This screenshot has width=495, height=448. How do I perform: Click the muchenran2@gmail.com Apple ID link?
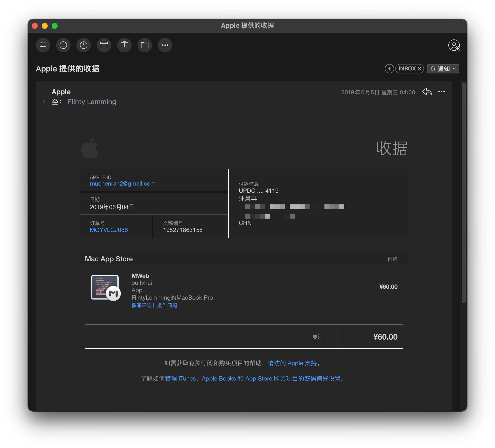coord(123,184)
